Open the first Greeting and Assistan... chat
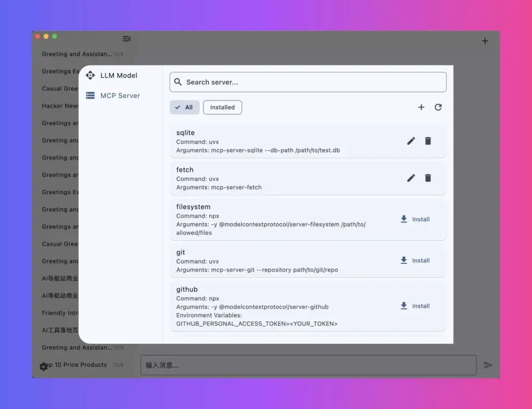Image resolution: width=532 pixels, height=409 pixels. [x=82, y=54]
